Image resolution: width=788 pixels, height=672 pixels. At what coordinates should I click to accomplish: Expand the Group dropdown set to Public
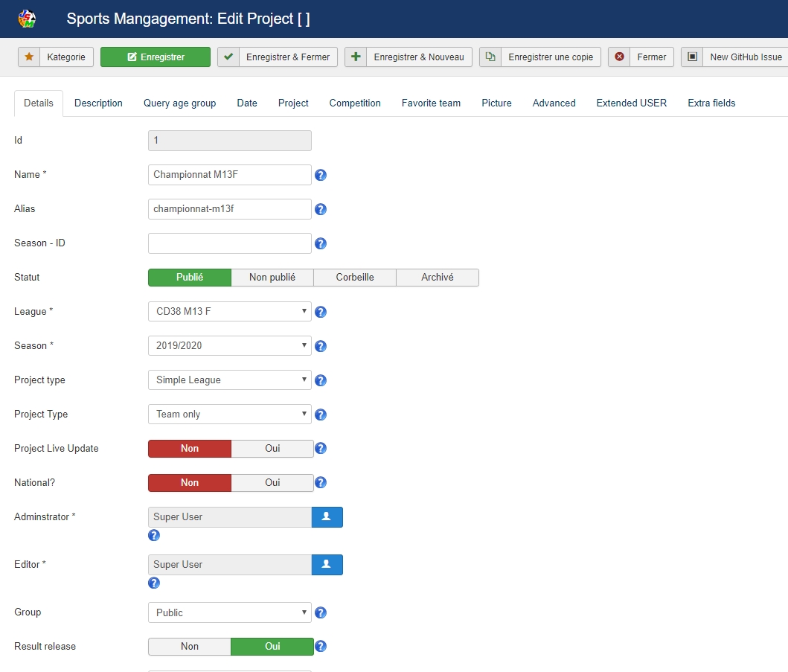229,613
